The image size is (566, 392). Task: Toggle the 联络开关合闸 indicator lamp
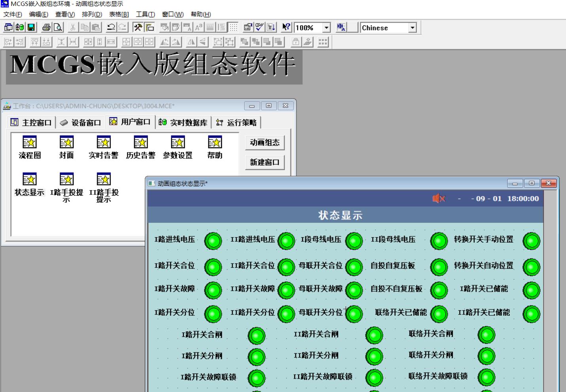click(486, 335)
